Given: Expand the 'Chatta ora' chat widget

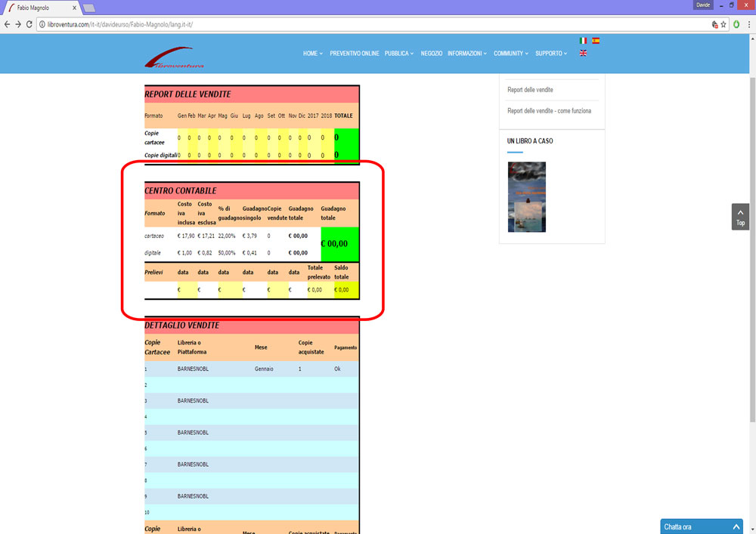Looking at the screenshot, I should [x=701, y=526].
